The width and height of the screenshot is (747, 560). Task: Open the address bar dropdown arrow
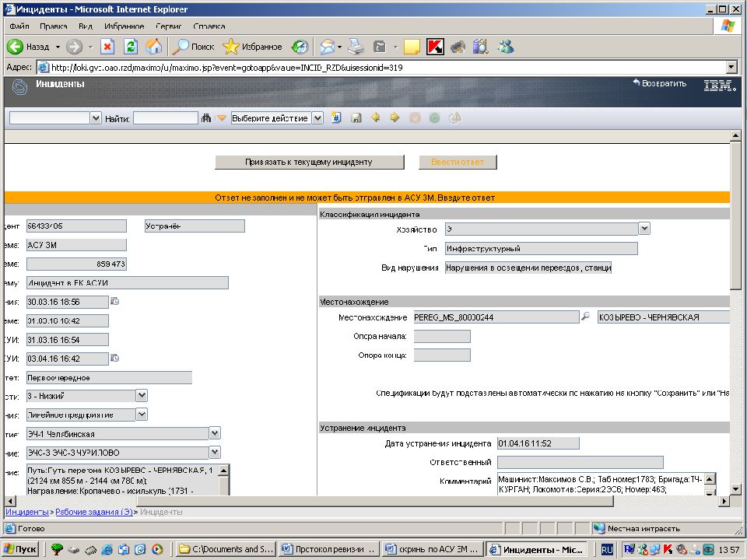[x=731, y=67]
